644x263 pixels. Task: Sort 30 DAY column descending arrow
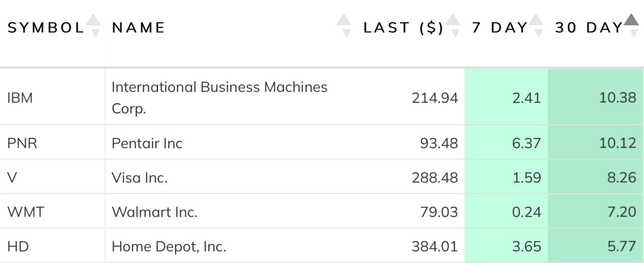633,33
